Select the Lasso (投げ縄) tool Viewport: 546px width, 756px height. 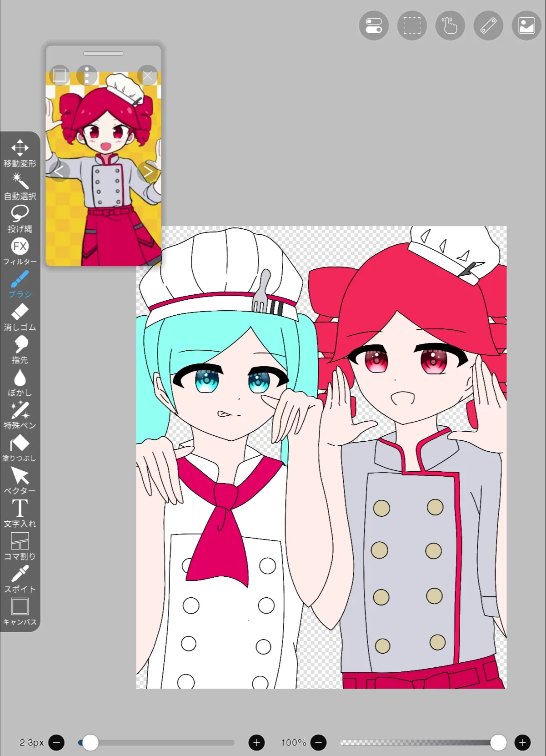pos(20,219)
